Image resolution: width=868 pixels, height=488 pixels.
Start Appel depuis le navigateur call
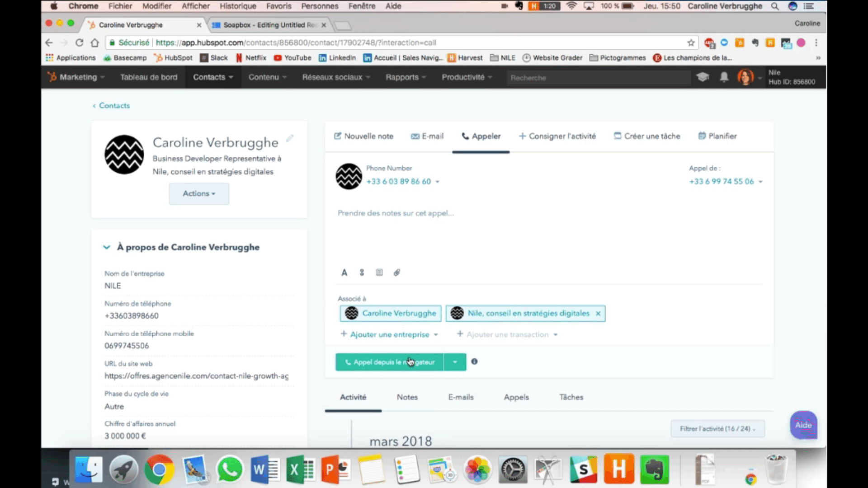tap(389, 362)
